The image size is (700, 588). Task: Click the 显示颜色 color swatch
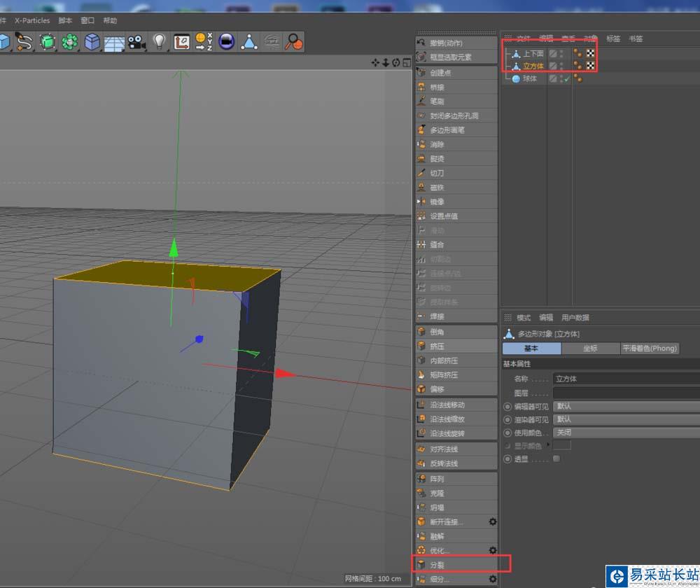point(562,445)
